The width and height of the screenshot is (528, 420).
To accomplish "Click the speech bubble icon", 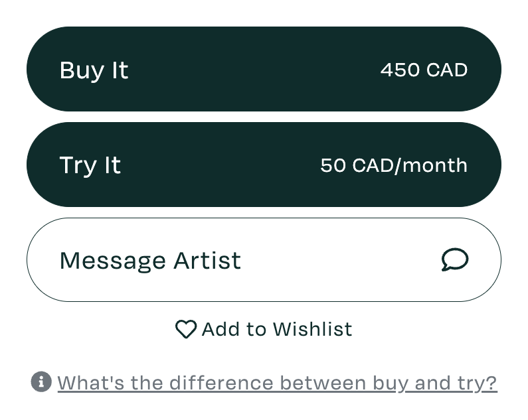I will [455, 260].
